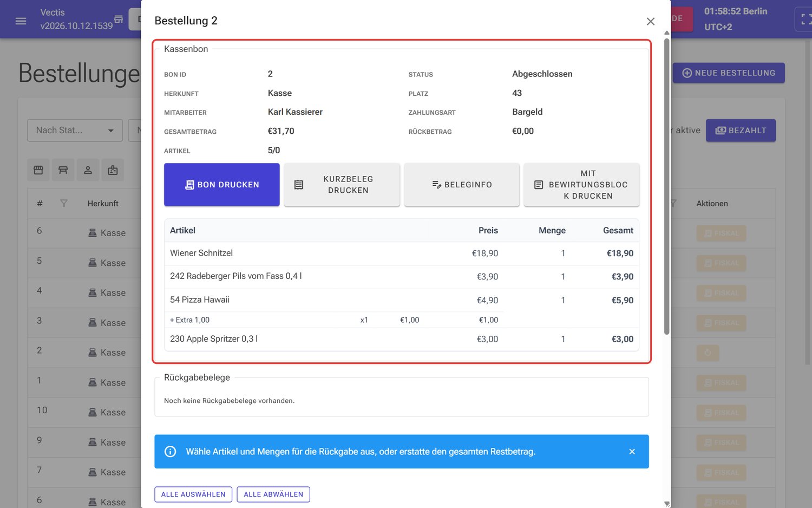
Task: Click the dialog vertical scrollbar
Action: pos(667,186)
